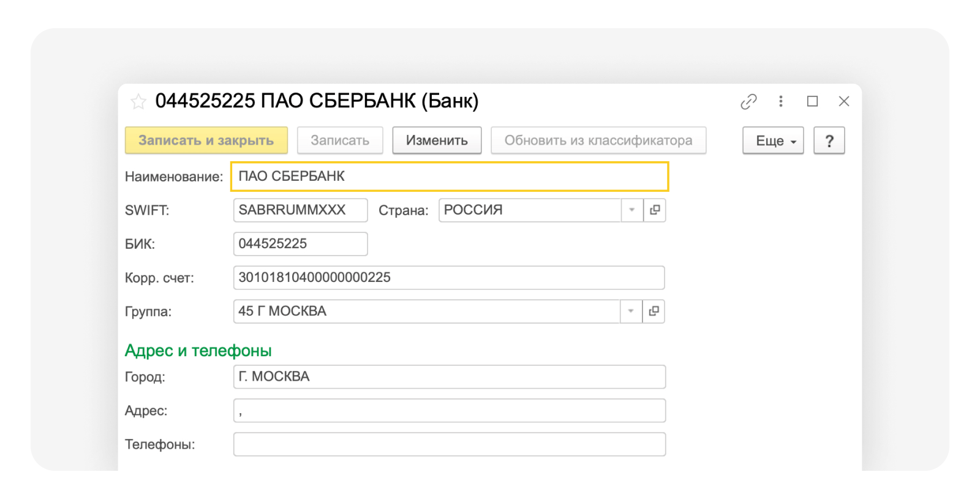Screen dimensions: 980x499
Task: Click Записать и закрыть button
Action: 206,140
